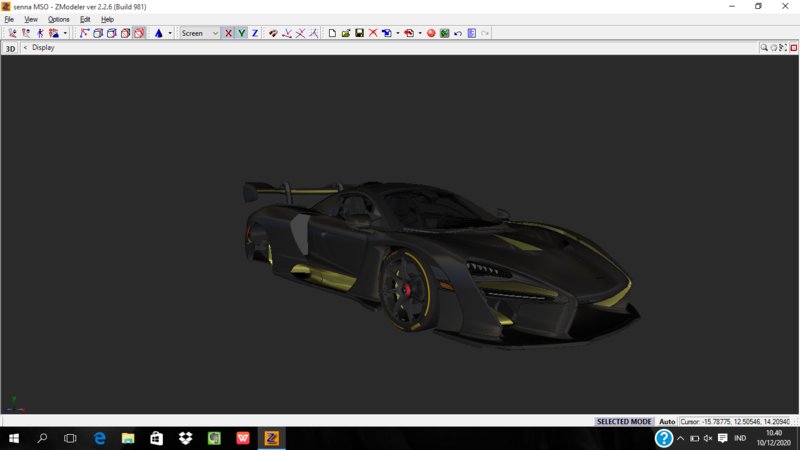Click the viewport pan icon
Viewport: 800px width, 450px height.
[x=783, y=47]
